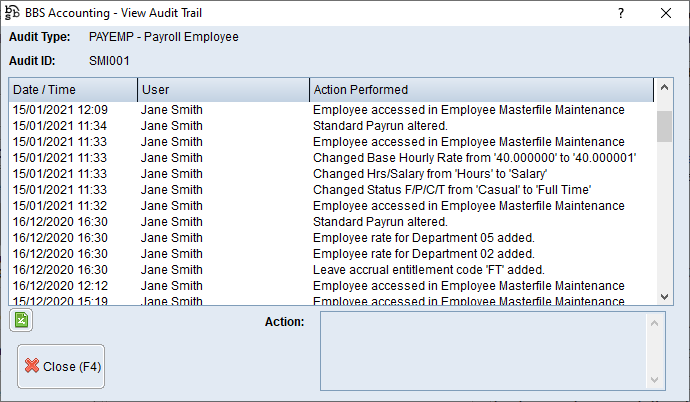This screenshot has width=690, height=402.
Task: Click the Action box scrollbar down arrow
Action: click(x=656, y=378)
